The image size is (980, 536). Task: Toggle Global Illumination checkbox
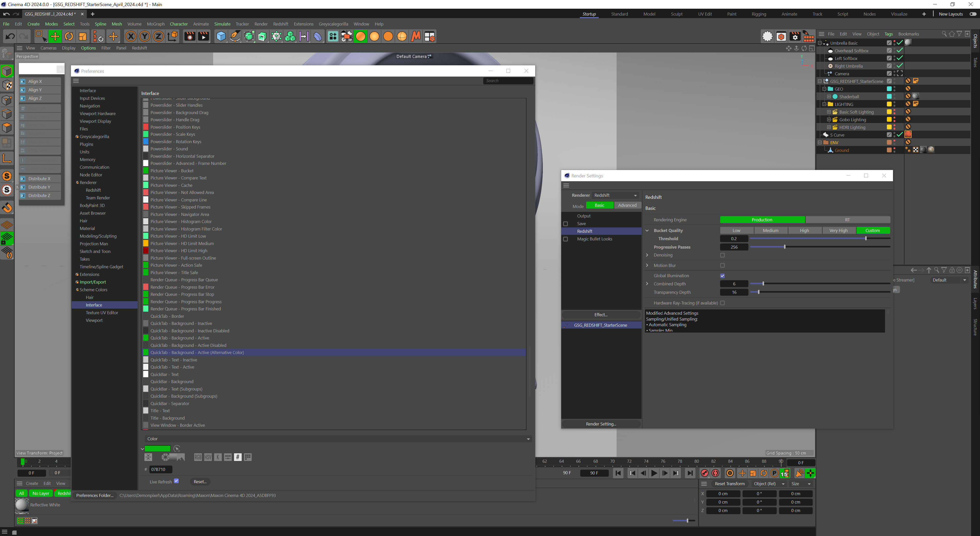(x=722, y=276)
